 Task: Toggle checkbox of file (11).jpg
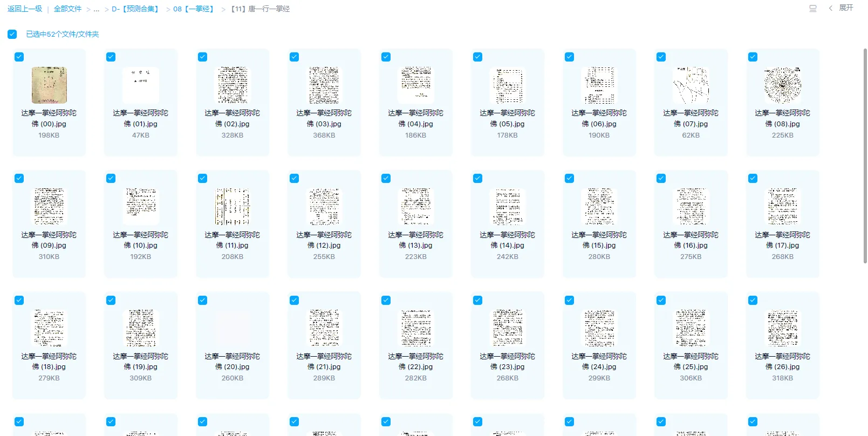pos(202,178)
